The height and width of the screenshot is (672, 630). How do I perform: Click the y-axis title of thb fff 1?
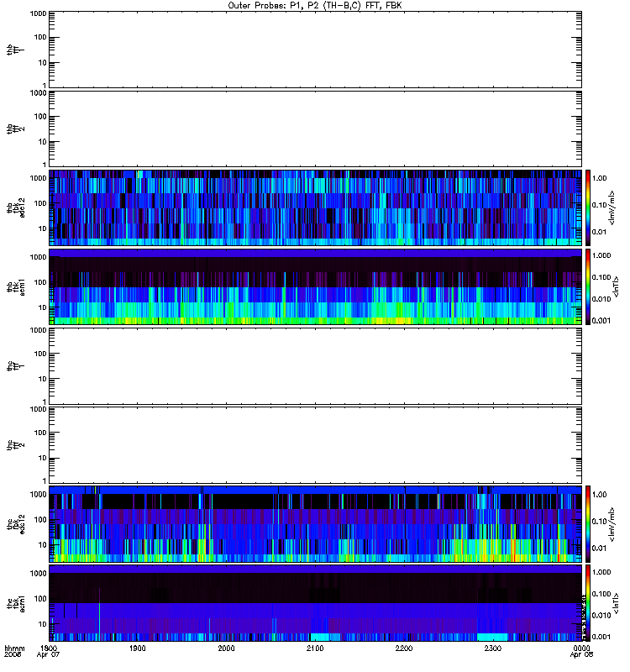click(x=16, y=50)
